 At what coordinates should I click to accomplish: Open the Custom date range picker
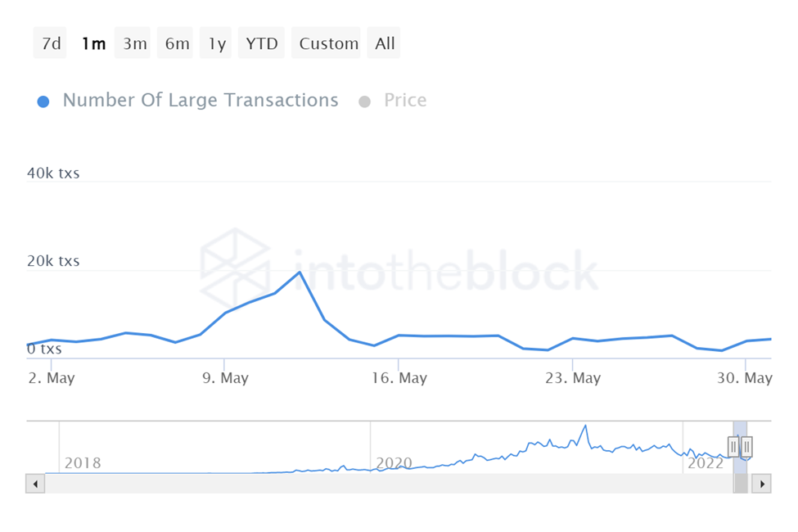[328, 43]
